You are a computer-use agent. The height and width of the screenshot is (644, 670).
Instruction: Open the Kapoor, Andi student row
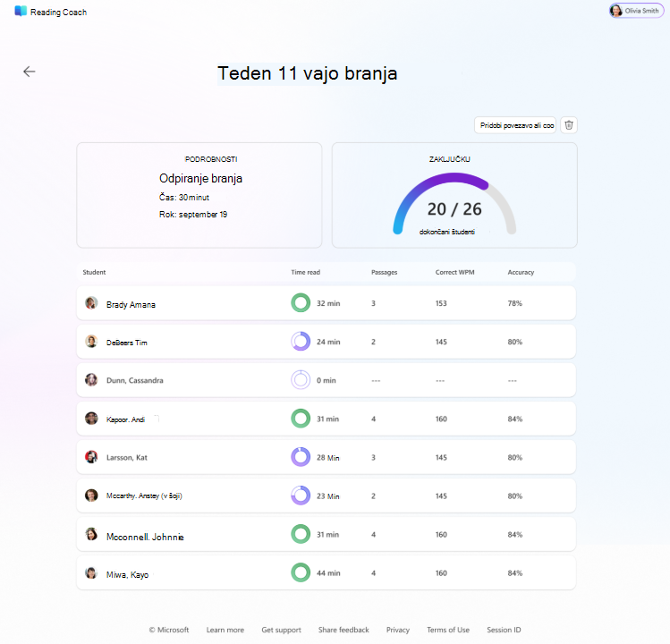[x=326, y=419]
